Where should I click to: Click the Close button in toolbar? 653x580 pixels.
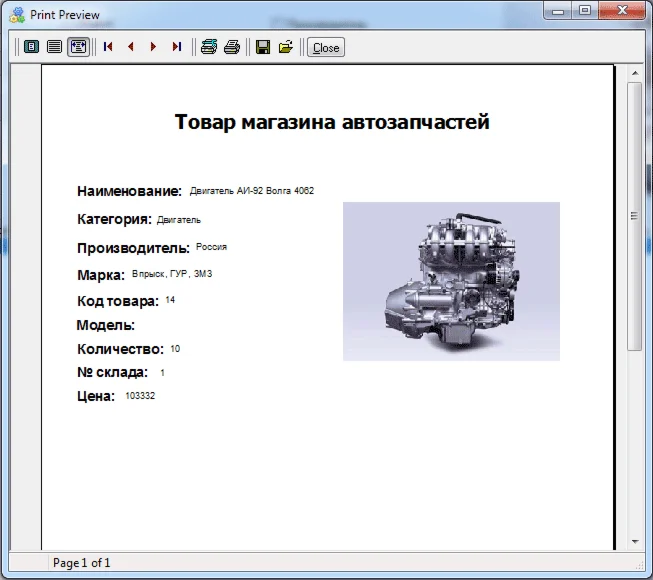pyautogui.click(x=326, y=47)
